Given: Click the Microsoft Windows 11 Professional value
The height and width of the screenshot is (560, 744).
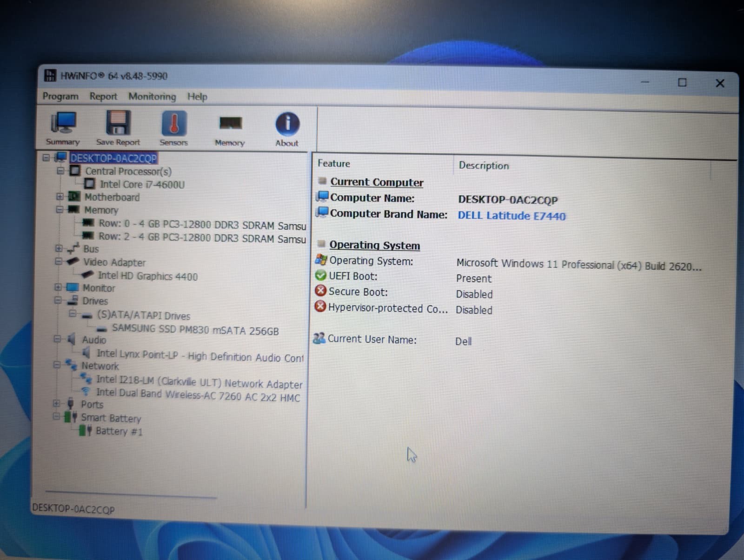Looking at the screenshot, I should click(x=579, y=265).
